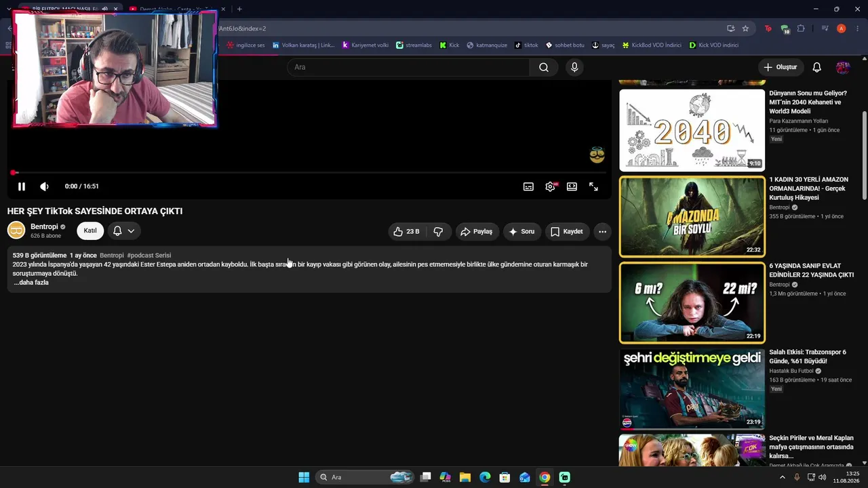Open Chrome extensions puzzle icon
The image size is (868, 488).
[801, 28]
